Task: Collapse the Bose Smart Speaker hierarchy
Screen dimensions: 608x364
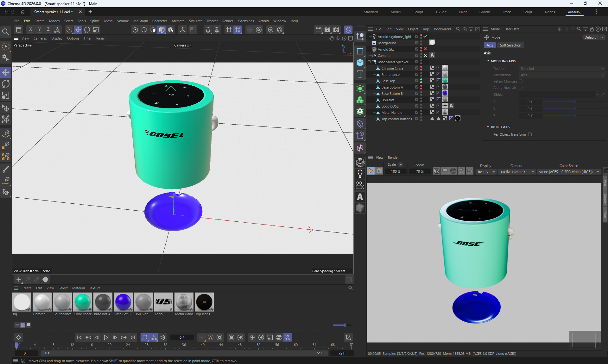Action: pyautogui.click(x=369, y=62)
